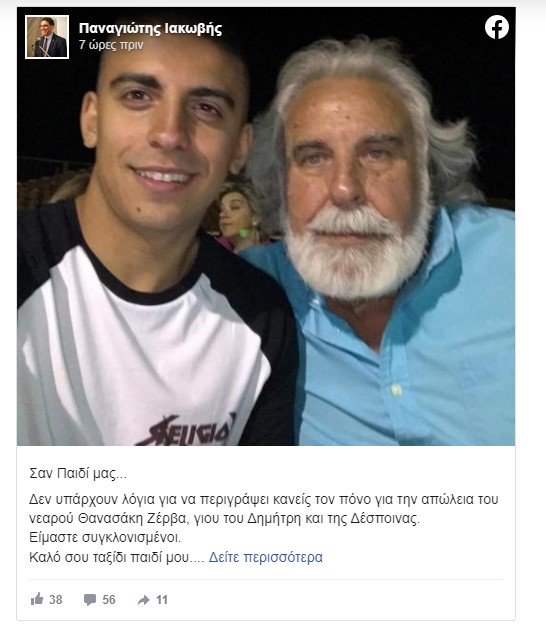Click the like count 38
The width and height of the screenshot is (546, 640).
[56, 600]
